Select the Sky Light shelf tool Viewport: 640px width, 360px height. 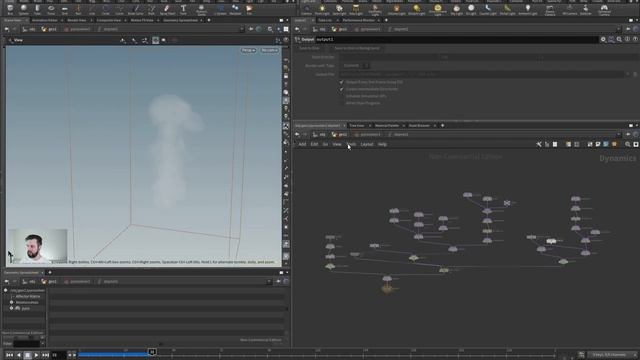click(x=457, y=9)
